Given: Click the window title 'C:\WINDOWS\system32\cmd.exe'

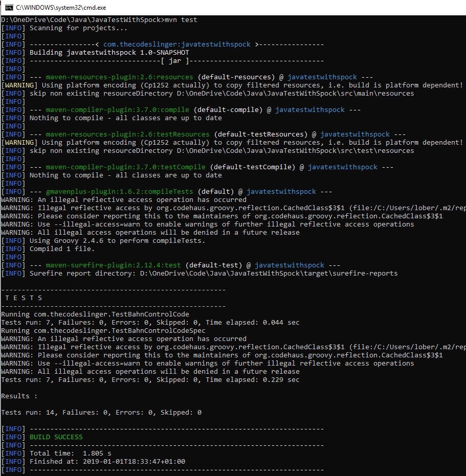Looking at the screenshot, I should (x=61, y=8).
